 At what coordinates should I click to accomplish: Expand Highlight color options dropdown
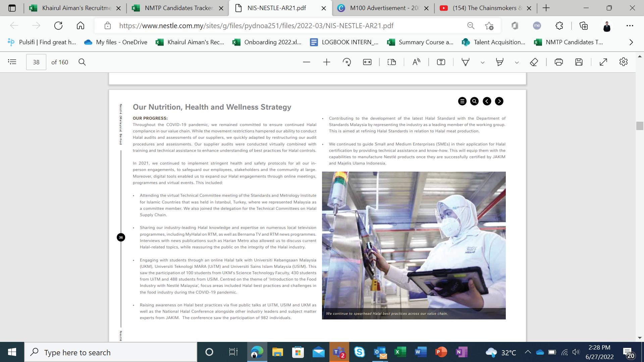click(x=517, y=62)
